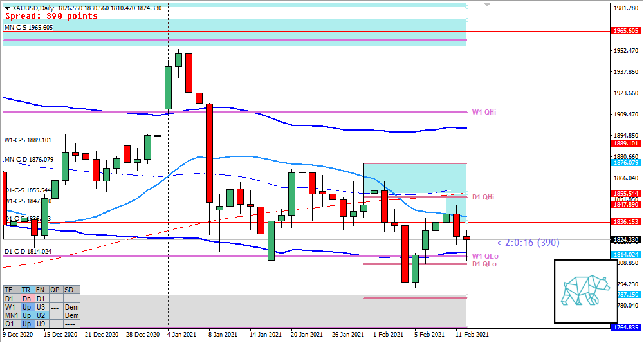Select the MN-C-S 1965.605 level label
This screenshot has width=644, height=343.
29,28
